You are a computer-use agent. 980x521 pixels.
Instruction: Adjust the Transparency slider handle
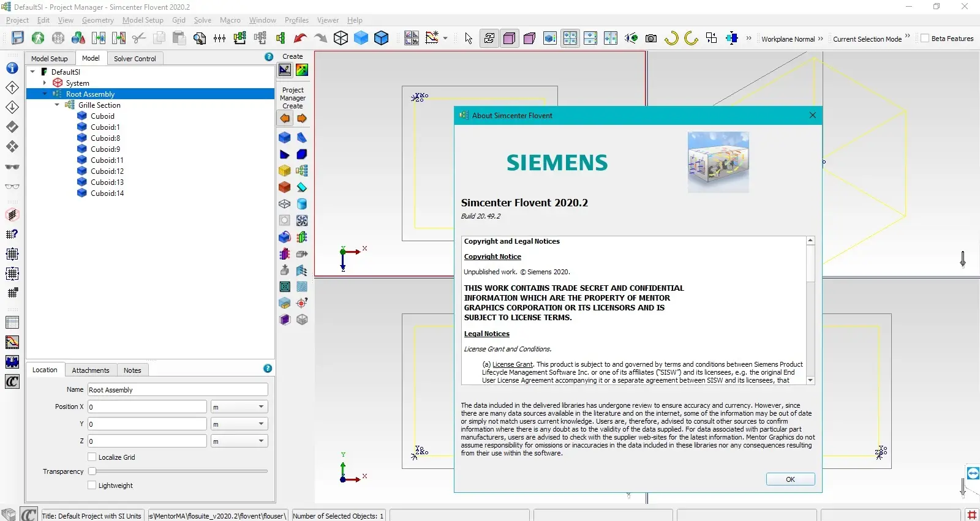[92, 471]
